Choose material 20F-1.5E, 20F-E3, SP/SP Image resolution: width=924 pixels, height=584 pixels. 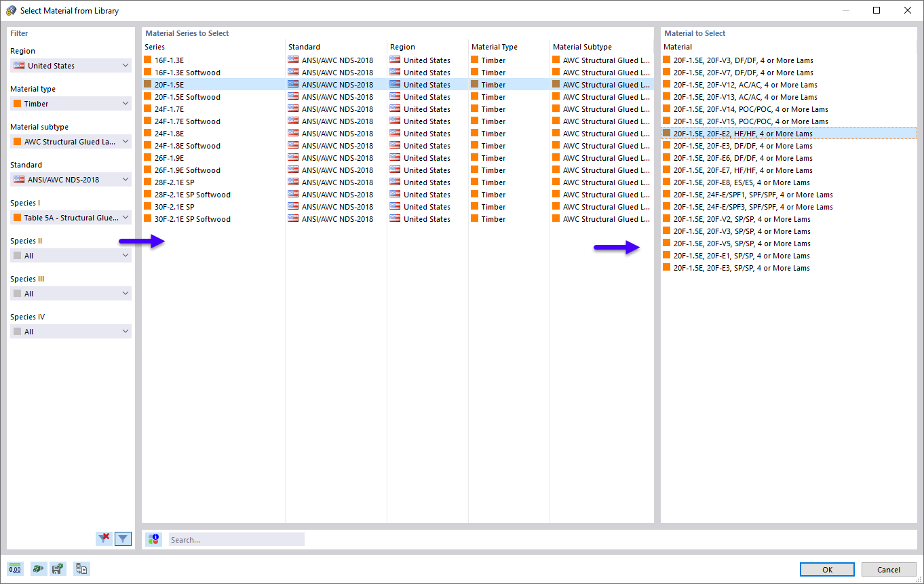[x=789, y=268]
